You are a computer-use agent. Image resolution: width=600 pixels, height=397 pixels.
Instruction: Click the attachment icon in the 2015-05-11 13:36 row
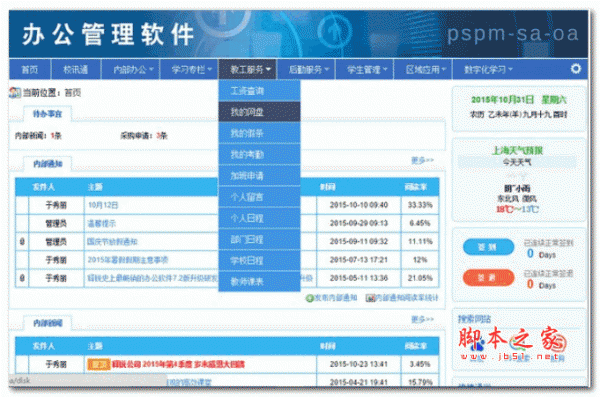(x=22, y=278)
